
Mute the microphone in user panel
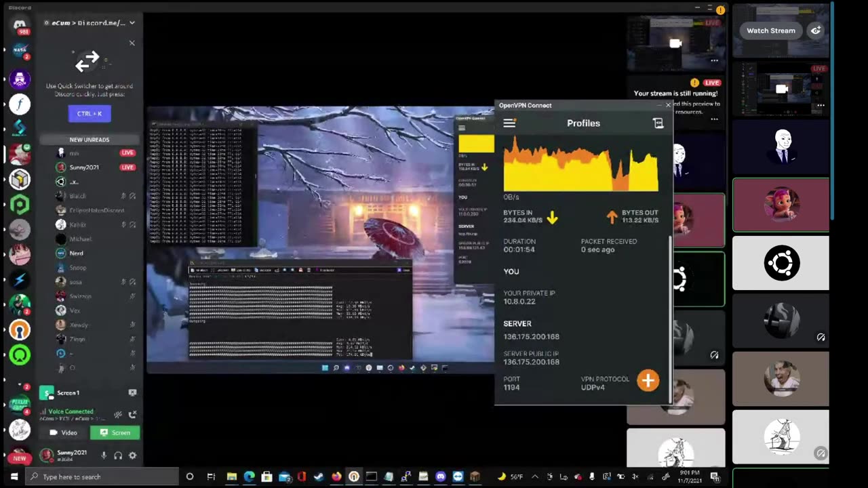click(104, 455)
